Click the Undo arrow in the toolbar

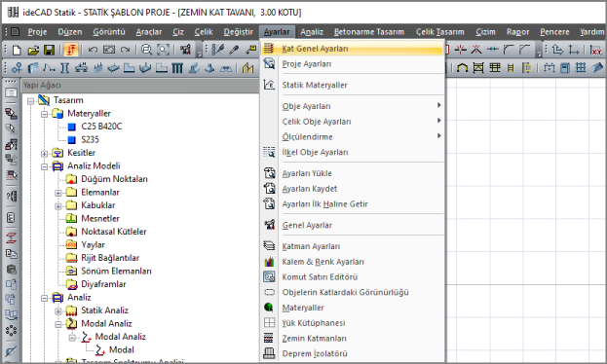[x=93, y=50]
